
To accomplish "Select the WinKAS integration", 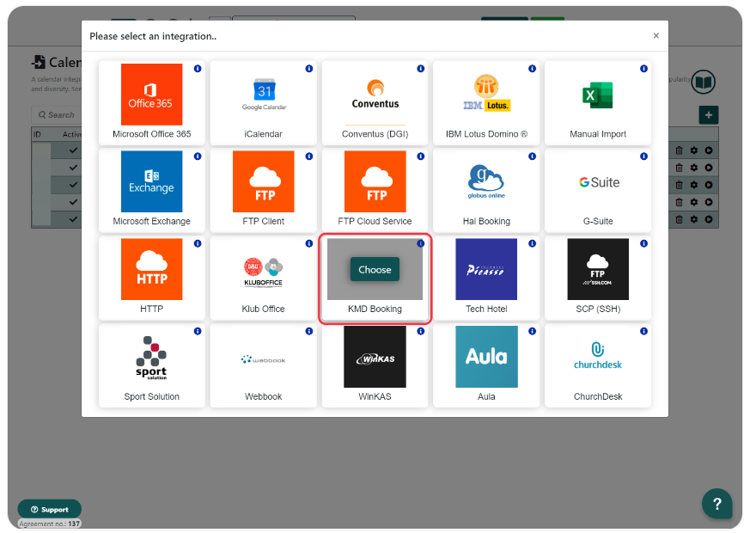I will [375, 365].
